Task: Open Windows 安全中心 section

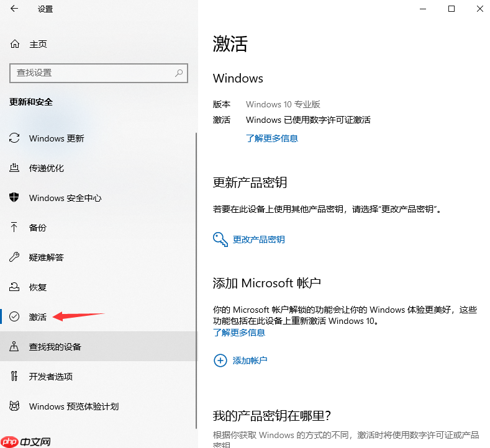Action: click(x=99, y=197)
